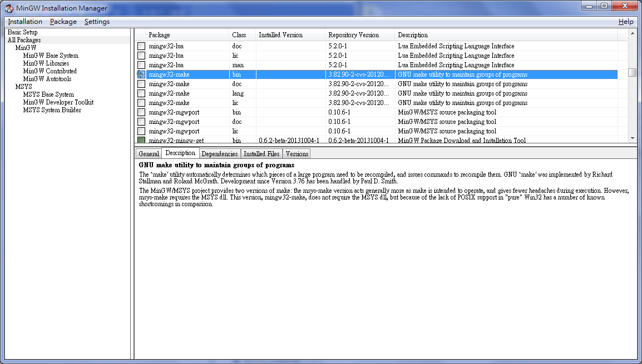The image size is (642, 364).
Task: Open the Help menu
Action: [x=626, y=22]
